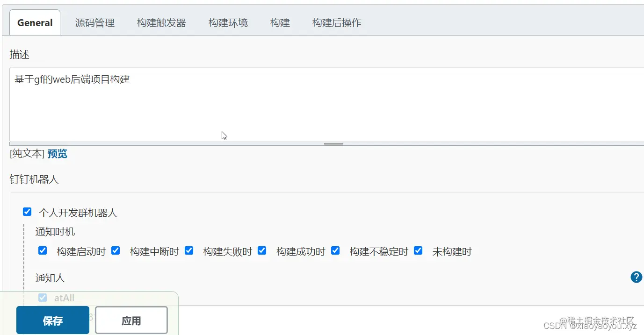Switch to the 构建 tab
Screen dimensions: 644x335
coord(280,22)
